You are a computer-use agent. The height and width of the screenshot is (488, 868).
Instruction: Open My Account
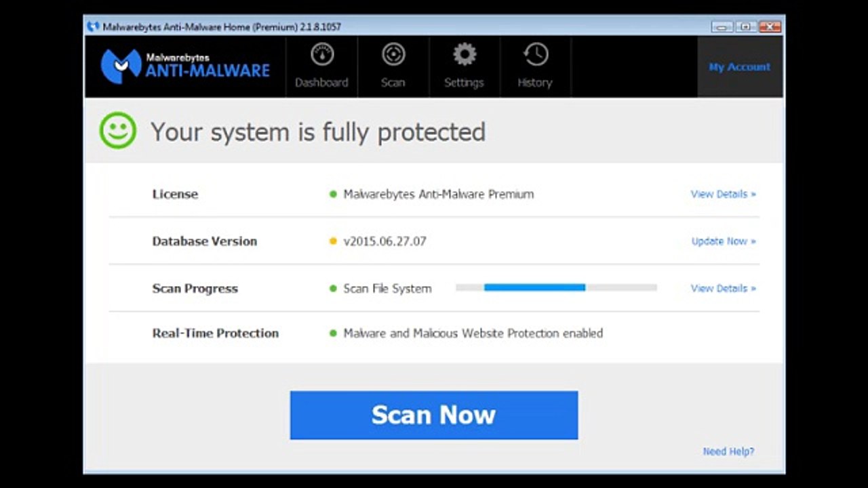coord(740,67)
